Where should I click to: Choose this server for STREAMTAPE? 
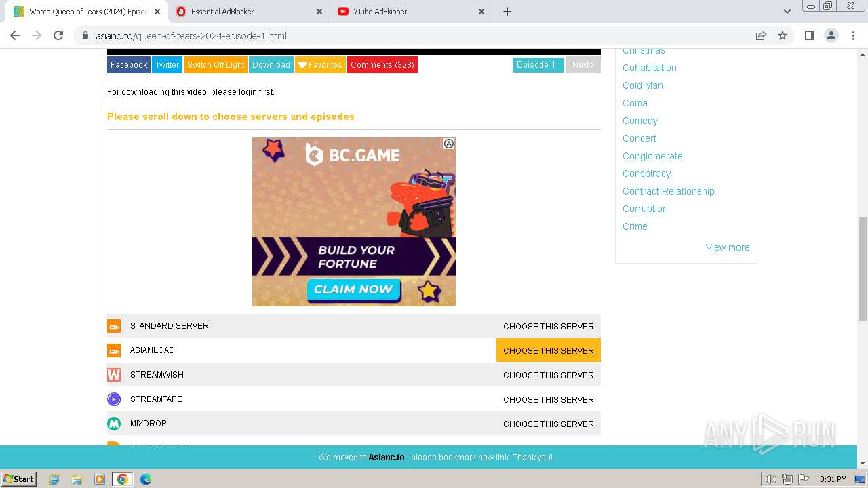pos(549,399)
